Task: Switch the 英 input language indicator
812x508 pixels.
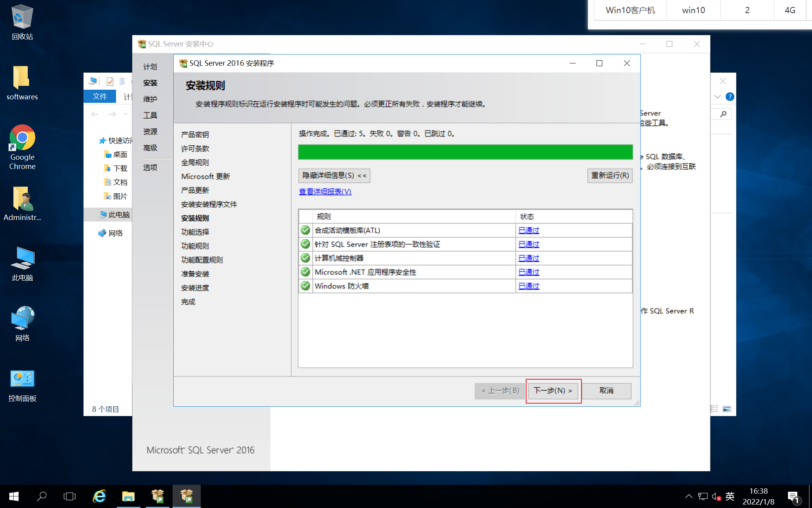Action: (730, 496)
